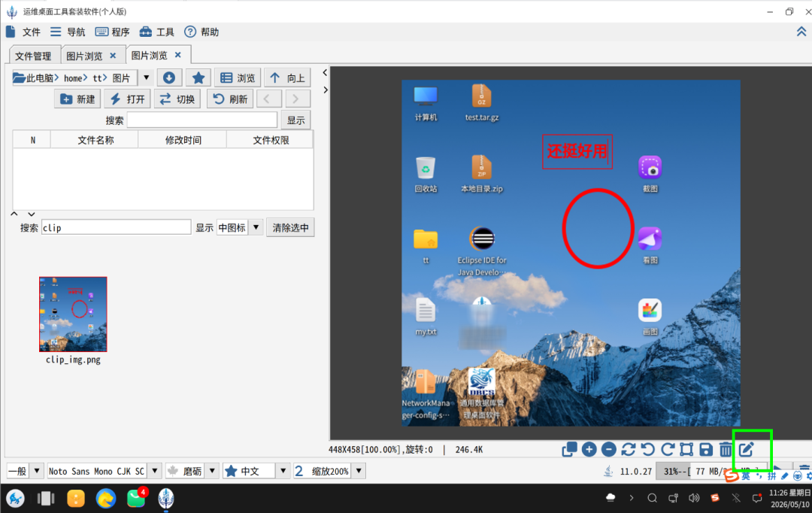The width and height of the screenshot is (812, 513).
Task: Click the download arrow icon button
Action: click(169, 77)
